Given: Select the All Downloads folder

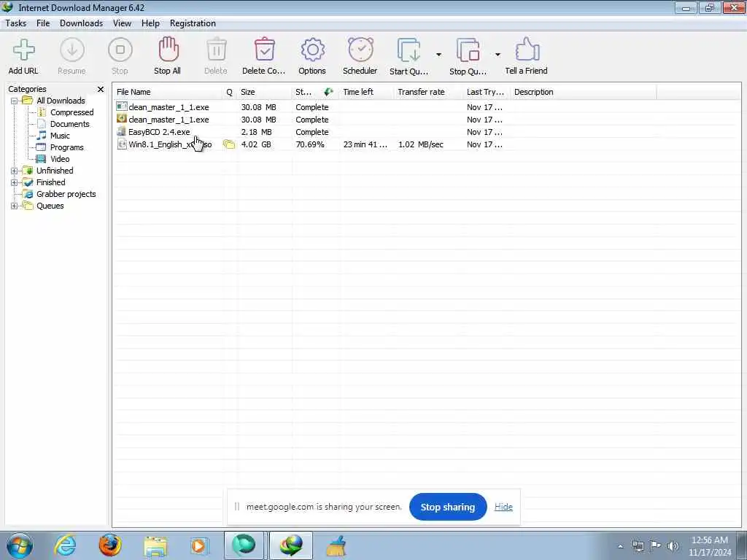Looking at the screenshot, I should pyautogui.click(x=61, y=101).
